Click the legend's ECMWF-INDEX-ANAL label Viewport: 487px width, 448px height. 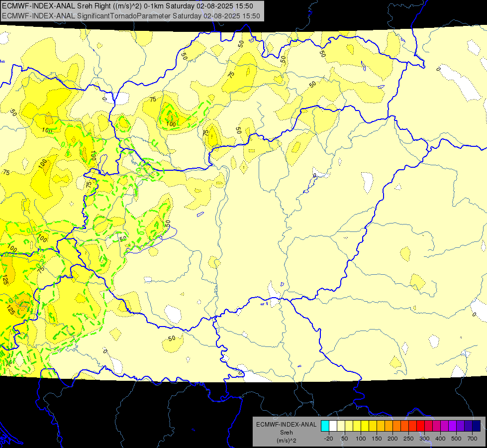(287, 425)
